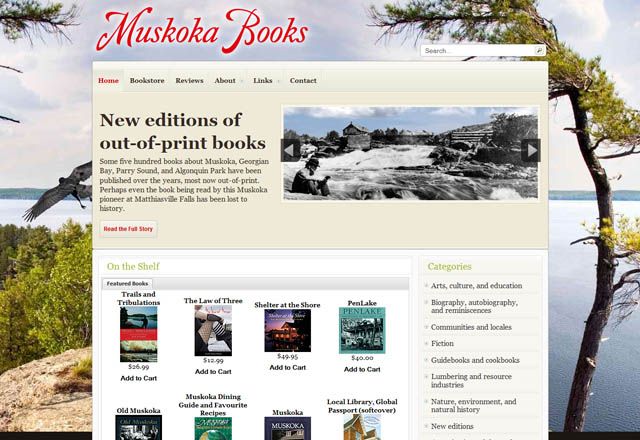Select the Featured Books tab
Image resolution: width=640 pixels, height=440 pixels.
click(127, 284)
